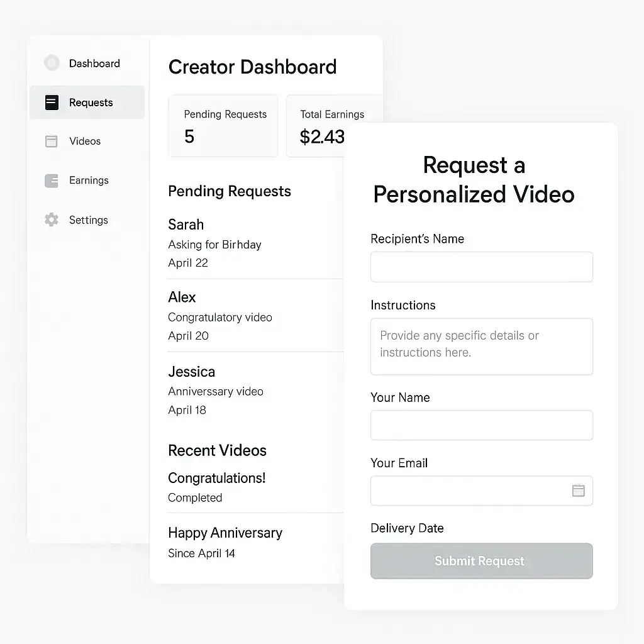Image resolution: width=644 pixels, height=644 pixels.
Task: Click 'Anniverssary video' description
Action: tap(216, 391)
